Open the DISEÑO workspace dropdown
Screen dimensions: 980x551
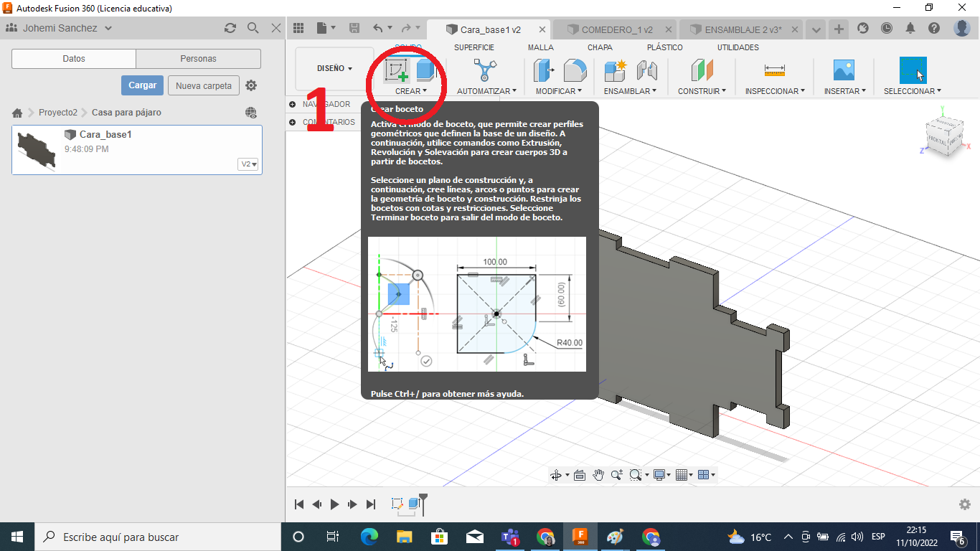pos(334,69)
